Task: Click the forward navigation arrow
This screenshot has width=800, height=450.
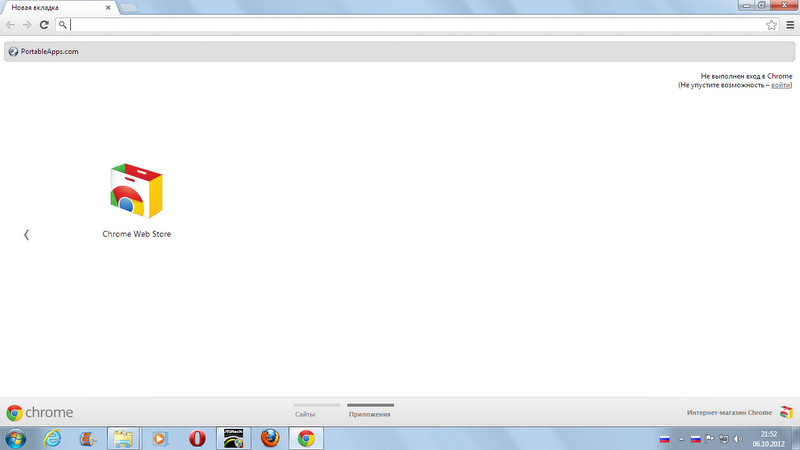Action: tap(27, 24)
